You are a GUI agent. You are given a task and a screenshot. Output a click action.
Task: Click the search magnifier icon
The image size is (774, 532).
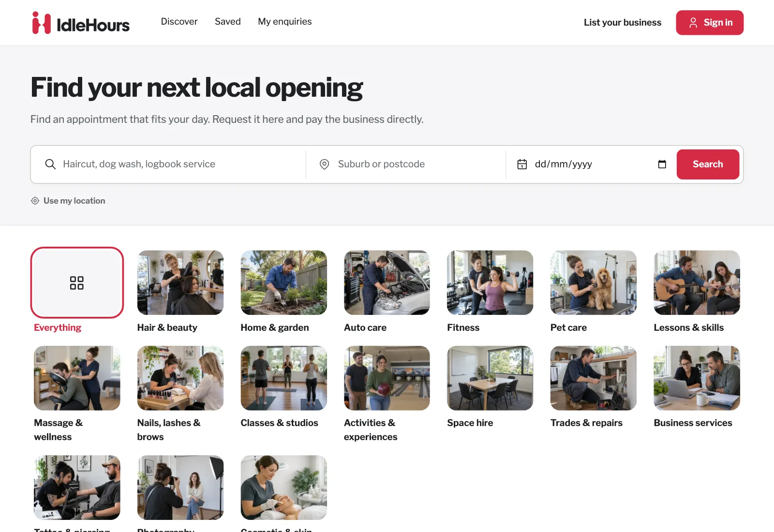(x=50, y=164)
